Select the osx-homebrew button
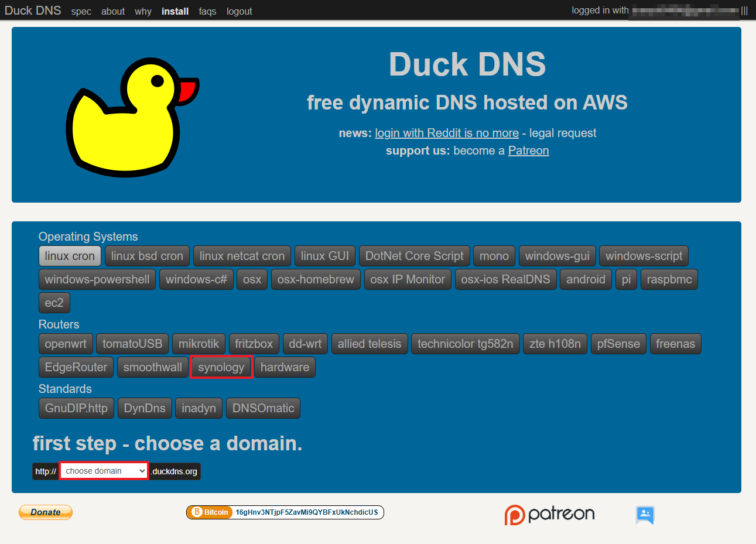 coord(316,279)
